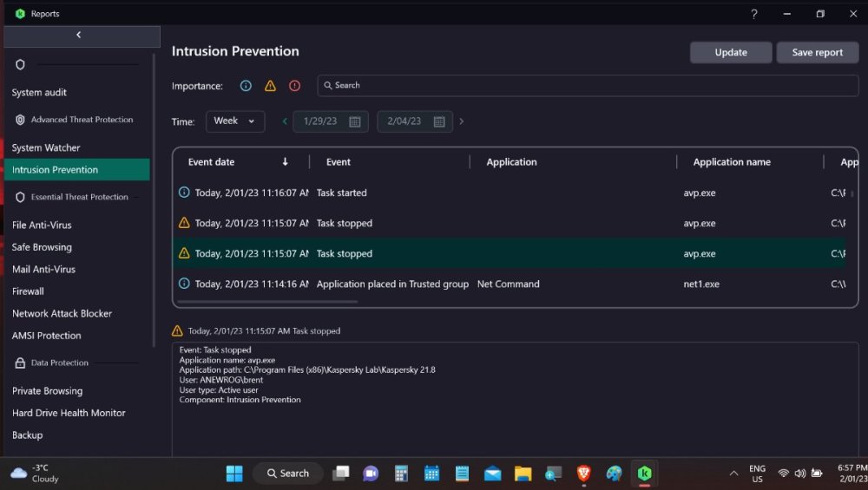Open the Notepad taskbar icon
Viewport: 868px width, 490px height.
pyautogui.click(x=462, y=474)
